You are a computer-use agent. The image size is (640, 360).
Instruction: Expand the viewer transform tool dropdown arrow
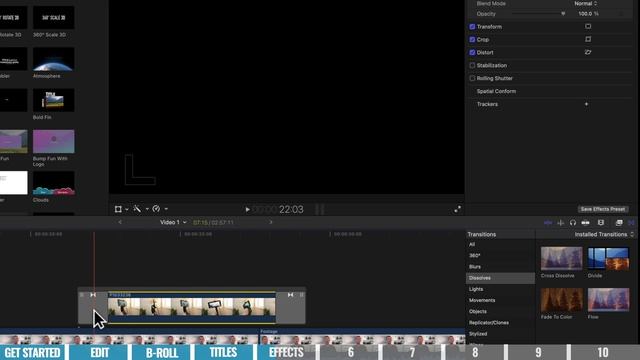(127, 209)
